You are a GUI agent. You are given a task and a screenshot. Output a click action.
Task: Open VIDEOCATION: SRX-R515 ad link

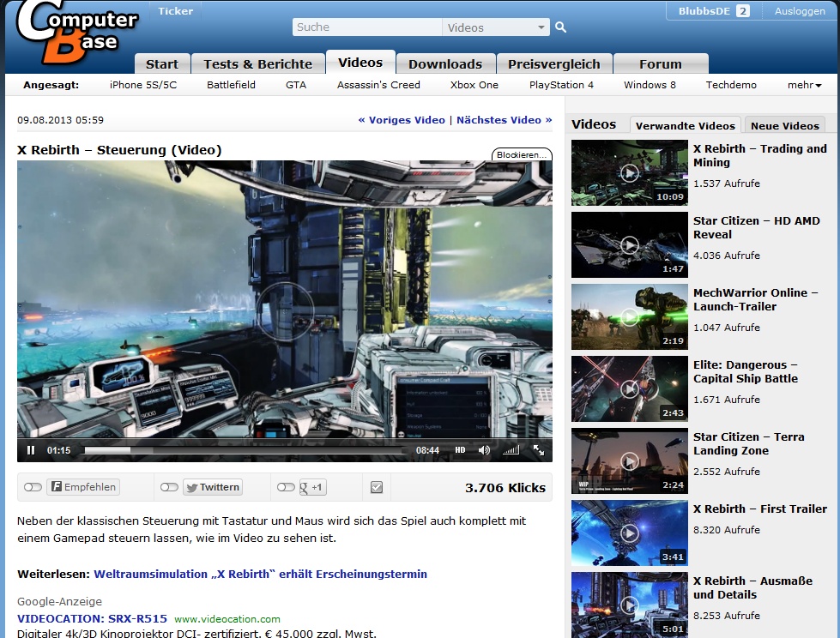point(92,619)
